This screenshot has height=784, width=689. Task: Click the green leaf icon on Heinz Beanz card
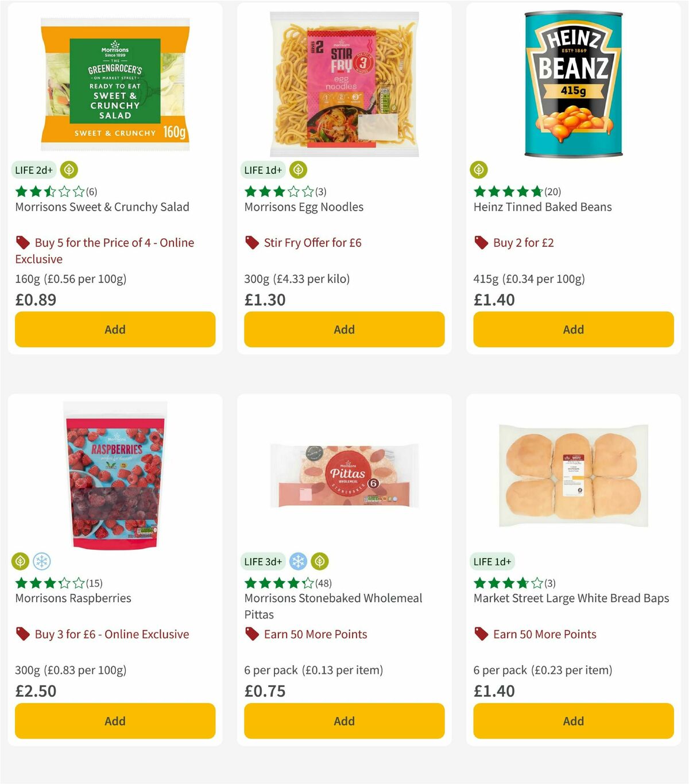479,170
